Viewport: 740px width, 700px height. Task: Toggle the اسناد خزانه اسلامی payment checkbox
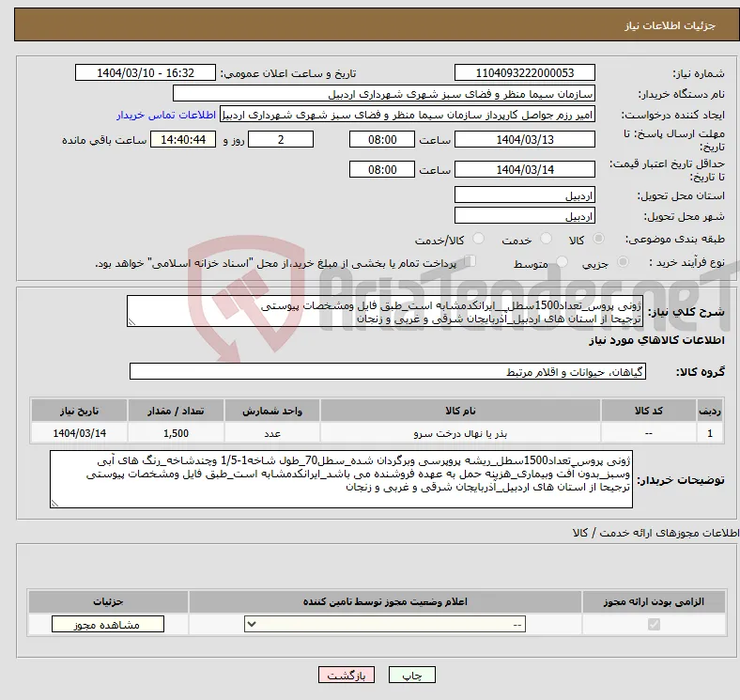[470, 260]
